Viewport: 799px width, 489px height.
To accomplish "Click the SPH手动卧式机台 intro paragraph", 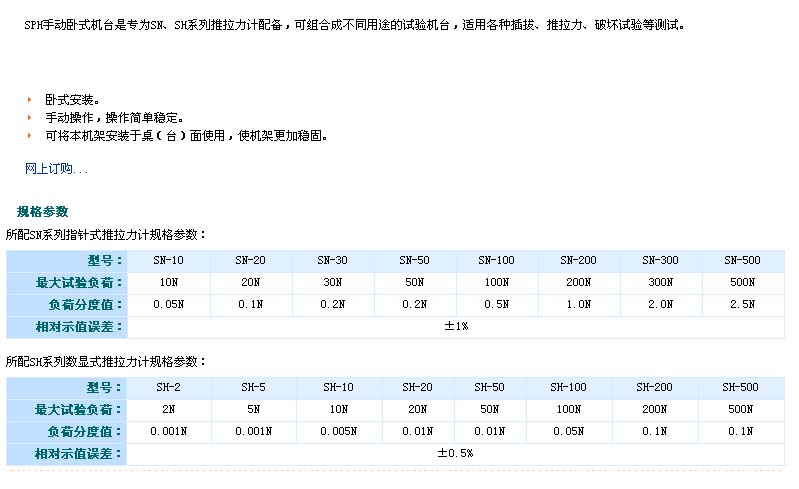I will click(x=355, y=25).
